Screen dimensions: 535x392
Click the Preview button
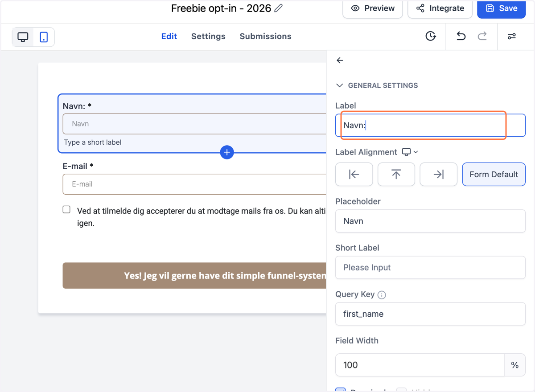[x=373, y=8]
